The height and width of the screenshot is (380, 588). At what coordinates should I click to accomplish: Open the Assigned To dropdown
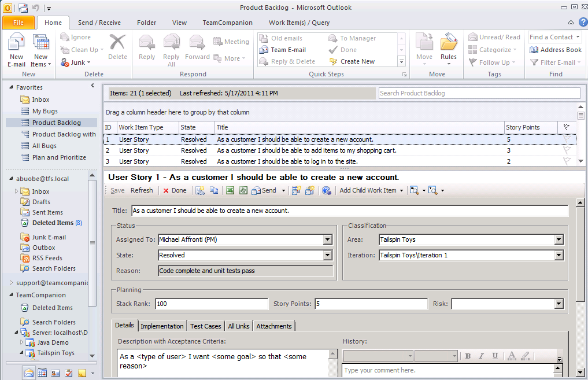(x=328, y=239)
